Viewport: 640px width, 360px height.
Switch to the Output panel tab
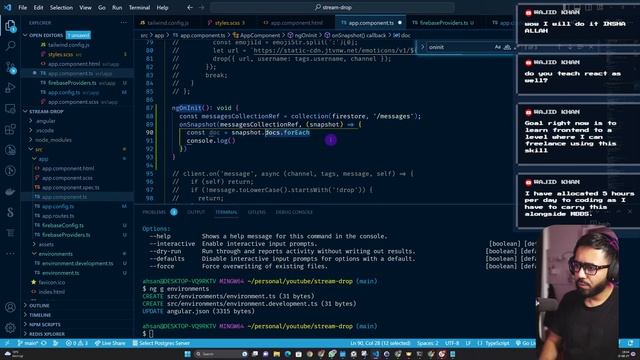[x=196, y=212]
